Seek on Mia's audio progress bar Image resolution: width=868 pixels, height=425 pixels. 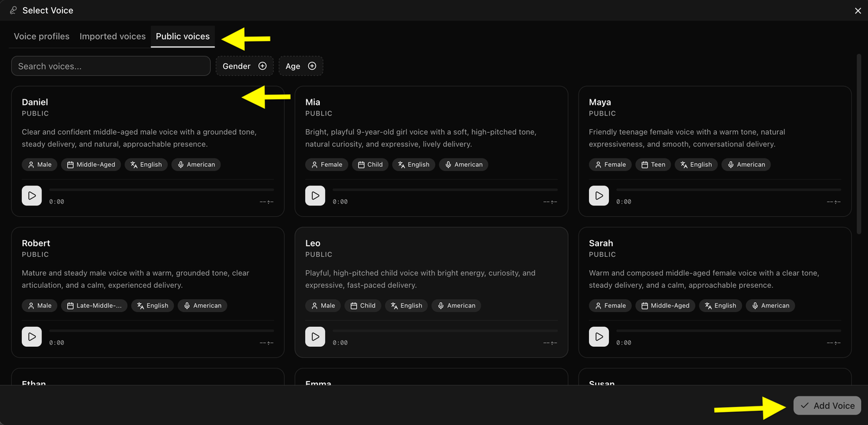point(445,190)
